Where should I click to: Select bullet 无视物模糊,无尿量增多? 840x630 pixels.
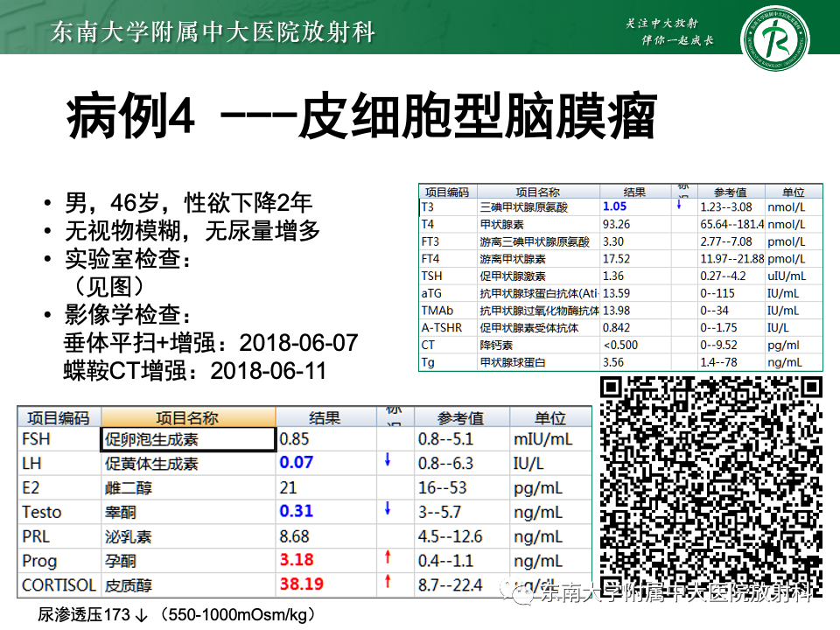coord(192,231)
